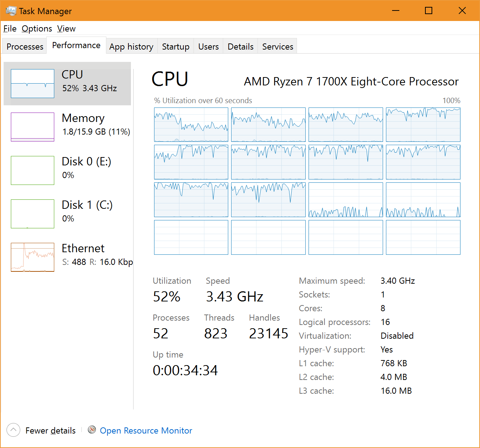Screen dimensions: 480x448
Task: Click the Fewer details up-arrow icon
Action: point(13,430)
